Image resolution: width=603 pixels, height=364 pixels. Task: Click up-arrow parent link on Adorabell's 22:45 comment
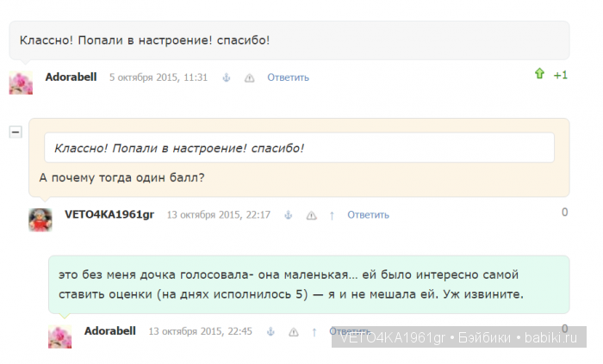[x=314, y=332]
